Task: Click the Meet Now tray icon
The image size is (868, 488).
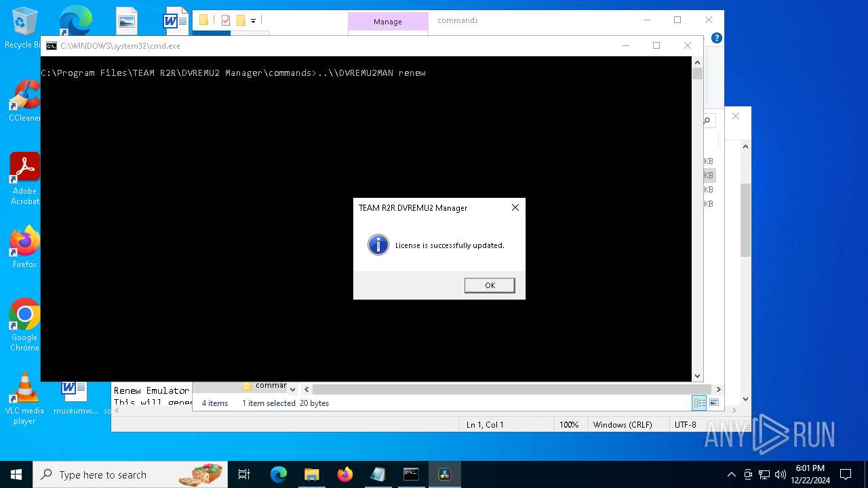Action: 748,474
